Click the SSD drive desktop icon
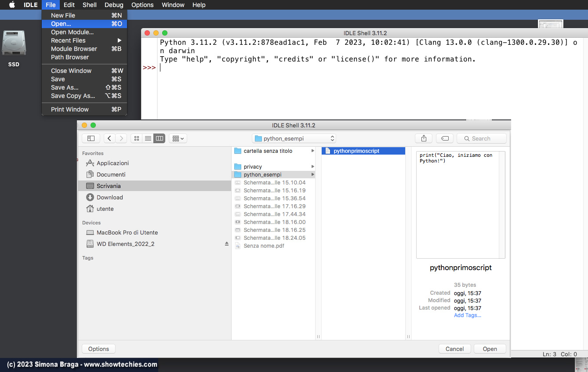 click(x=14, y=44)
